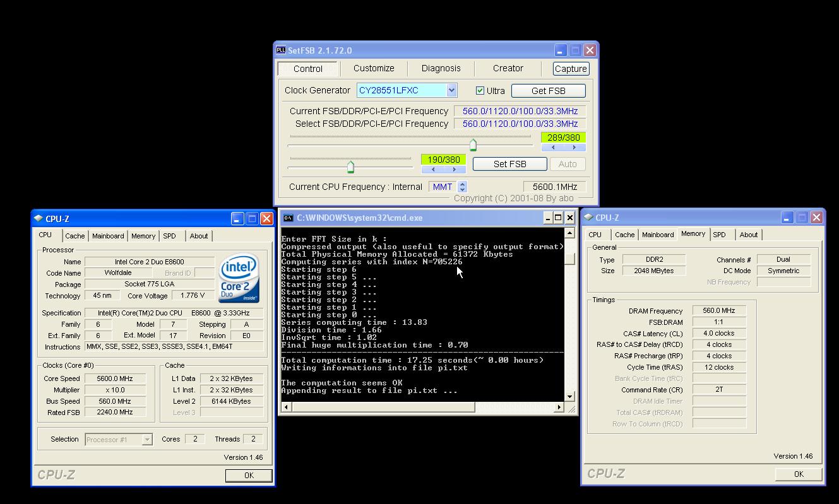Open the SPD tab in left CPU-Z

click(x=169, y=236)
